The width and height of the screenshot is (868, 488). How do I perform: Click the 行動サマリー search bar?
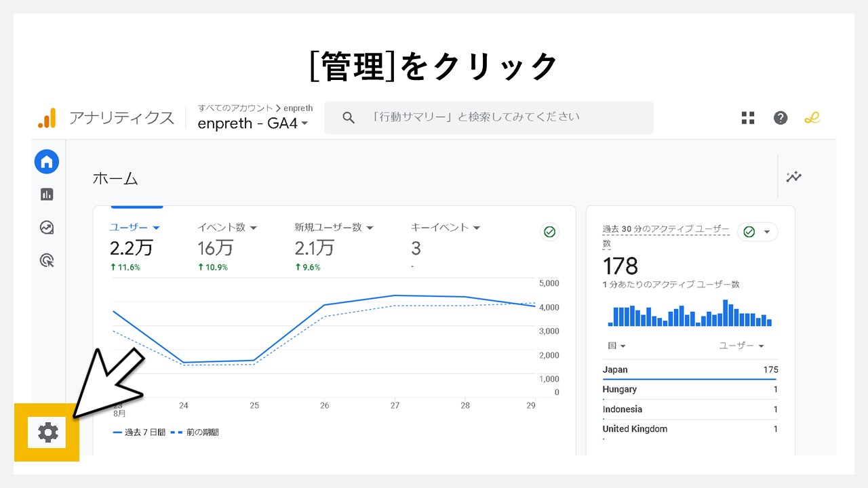pyautogui.click(x=488, y=117)
